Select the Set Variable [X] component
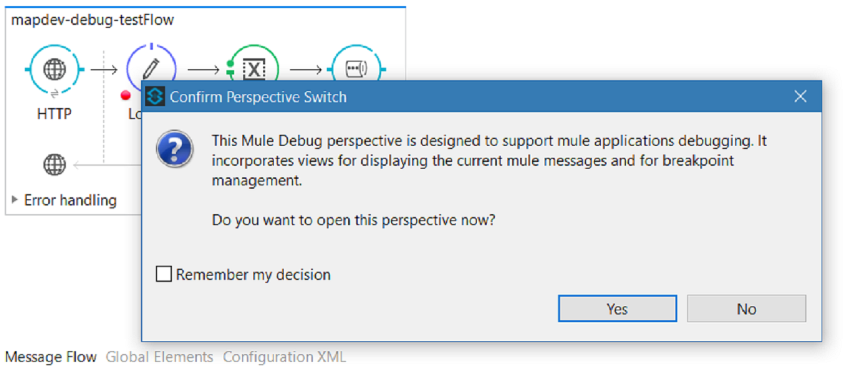Image resolution: width=868 pixels, height=368 pixels. pos(254,68)
